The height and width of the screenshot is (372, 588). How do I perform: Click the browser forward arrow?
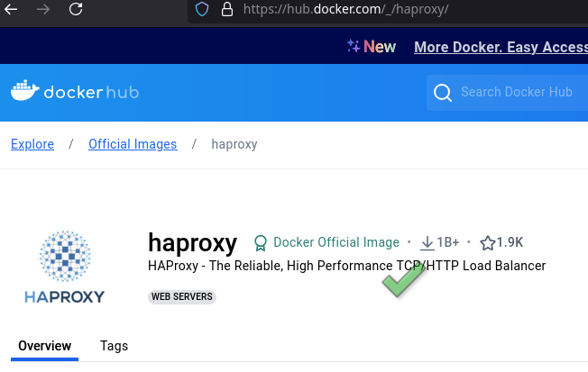pyautogui.click(x=43, y=9)
